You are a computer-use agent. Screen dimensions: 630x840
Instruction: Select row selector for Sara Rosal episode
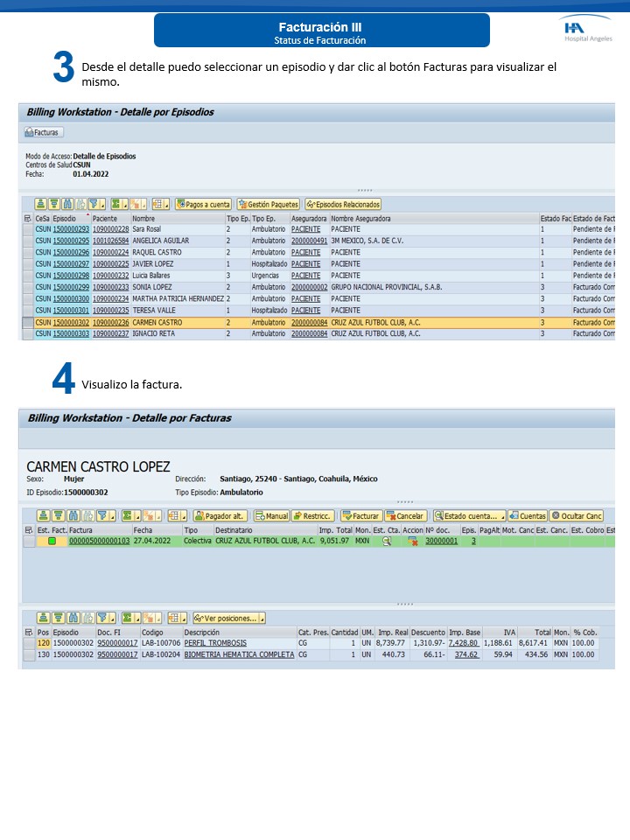pos(28,229)
